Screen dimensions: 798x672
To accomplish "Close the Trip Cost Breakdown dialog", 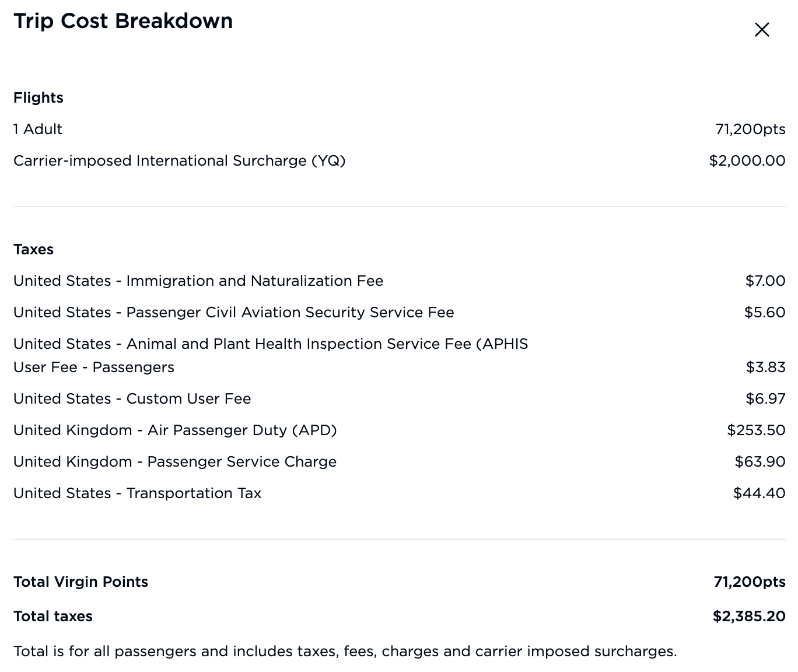I will tap(762, 30).
